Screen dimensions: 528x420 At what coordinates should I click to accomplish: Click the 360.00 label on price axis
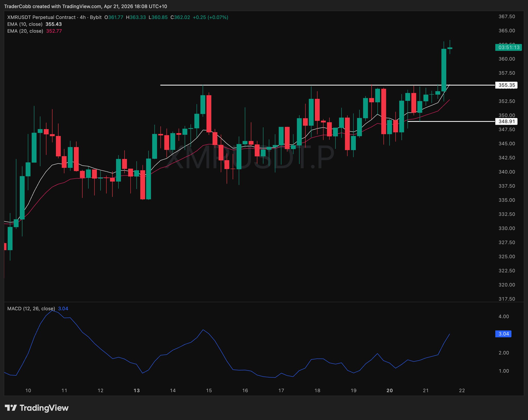507,59
